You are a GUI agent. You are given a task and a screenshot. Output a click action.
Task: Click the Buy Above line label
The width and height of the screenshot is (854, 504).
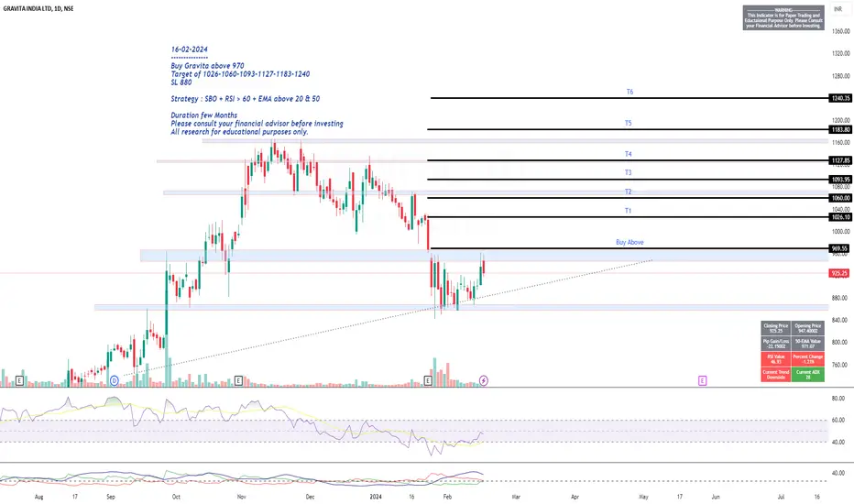[x=630, y=243]
